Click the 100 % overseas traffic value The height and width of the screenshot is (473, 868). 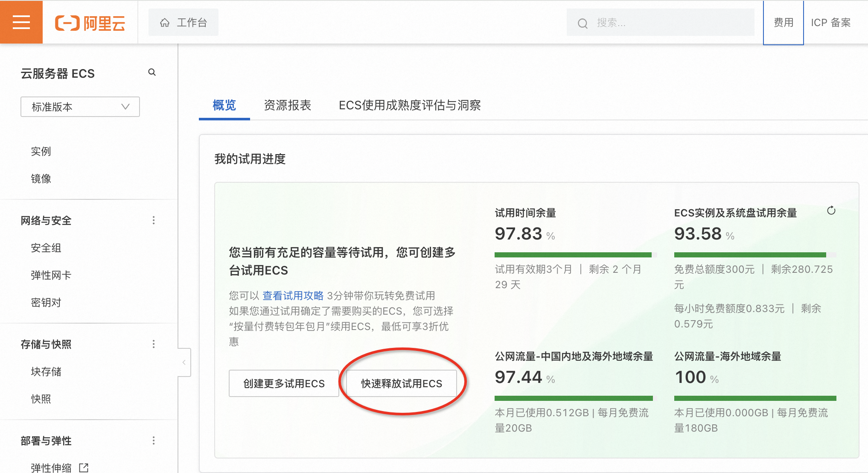tap(696, 377)
